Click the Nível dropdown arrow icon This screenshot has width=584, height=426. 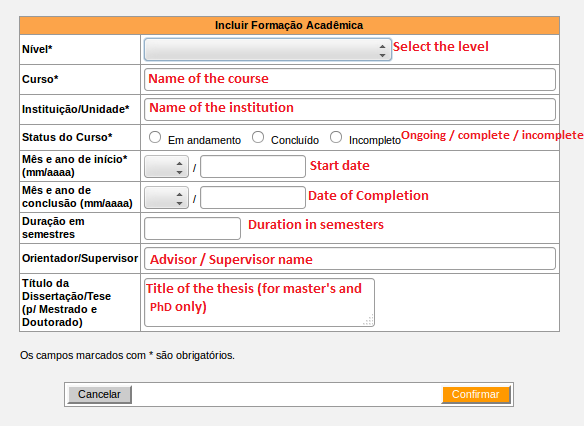point(383,50)
